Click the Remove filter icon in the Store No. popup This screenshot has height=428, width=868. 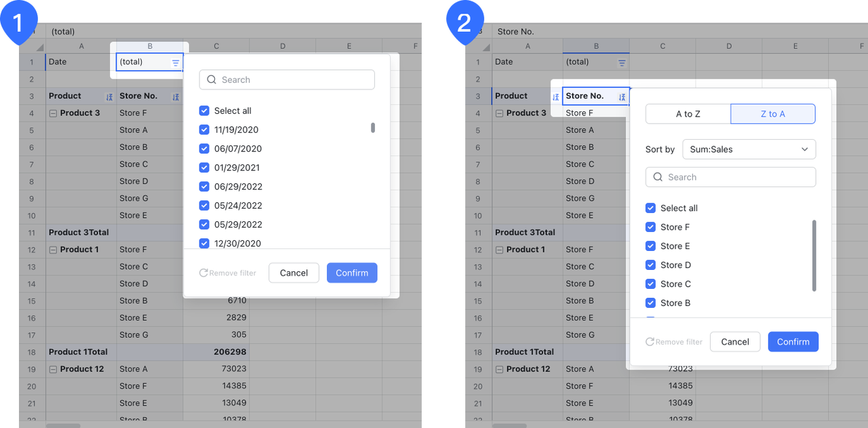click(x=650, y=342)
